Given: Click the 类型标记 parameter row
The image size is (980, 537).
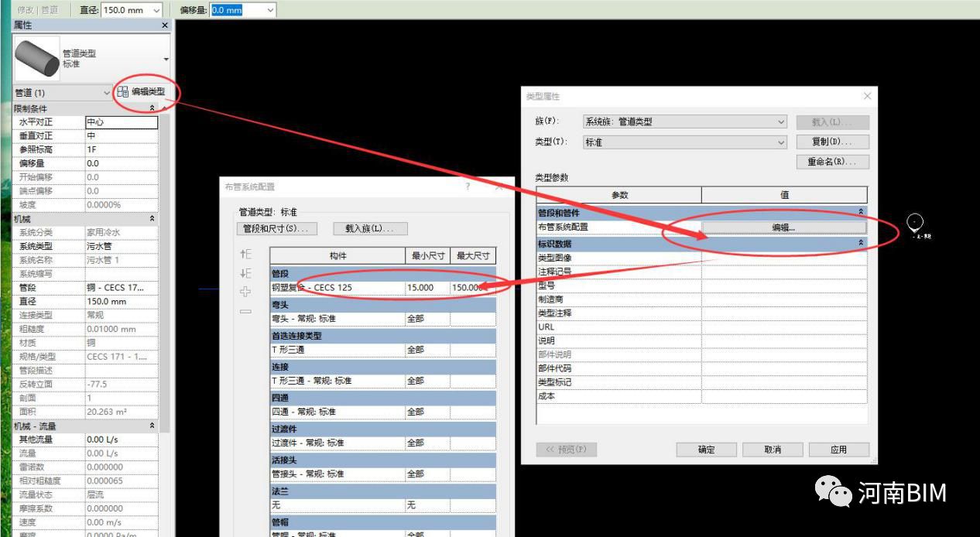Looking at the screenshot, I should click(x=701, y=382).
